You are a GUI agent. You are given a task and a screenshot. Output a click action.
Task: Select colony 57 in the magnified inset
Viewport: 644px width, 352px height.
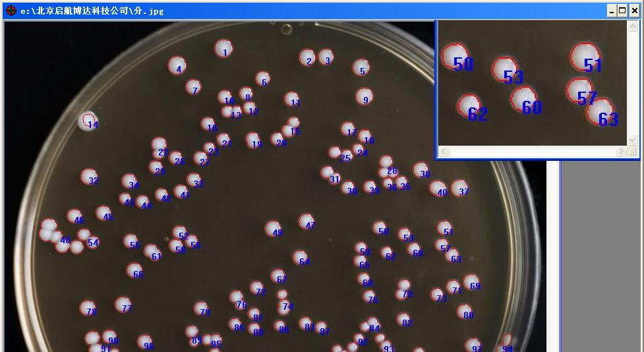pos(579,91)
